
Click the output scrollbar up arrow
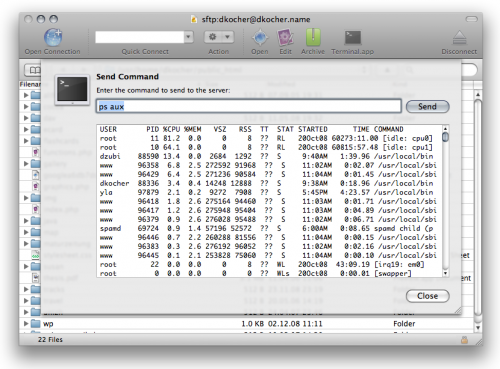coord(445,129)
